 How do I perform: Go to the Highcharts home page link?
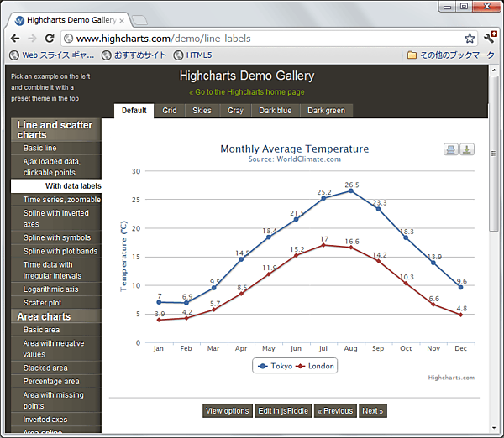tap(247, 92)
